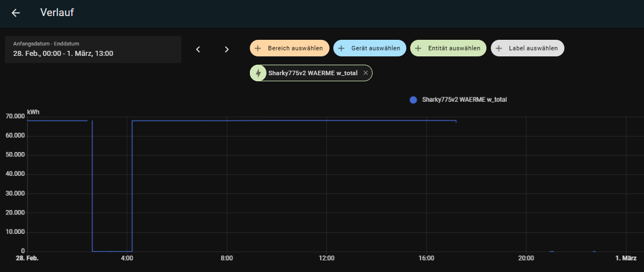Click plus icon in Label auswählen chip
This screenshot has width=644, height=272.
(x=499, y=48)
